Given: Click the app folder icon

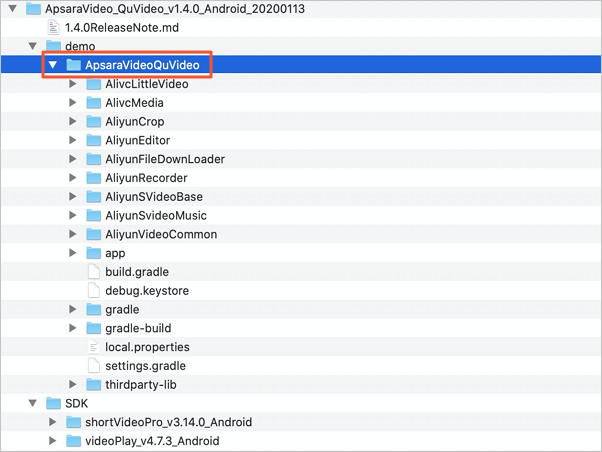Looking at the screenshot, I should point(93,253).
